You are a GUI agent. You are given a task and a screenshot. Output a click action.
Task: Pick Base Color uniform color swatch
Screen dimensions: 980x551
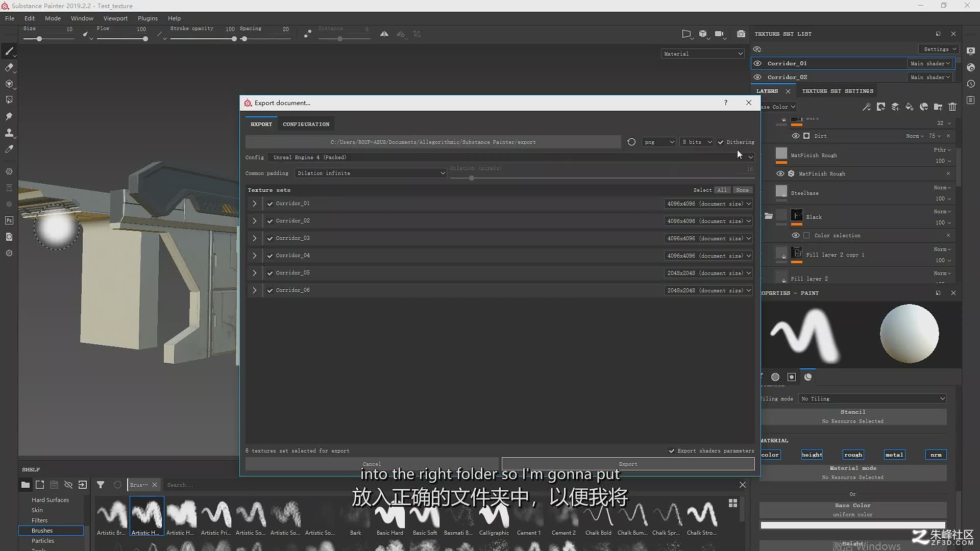coord(853,525)
